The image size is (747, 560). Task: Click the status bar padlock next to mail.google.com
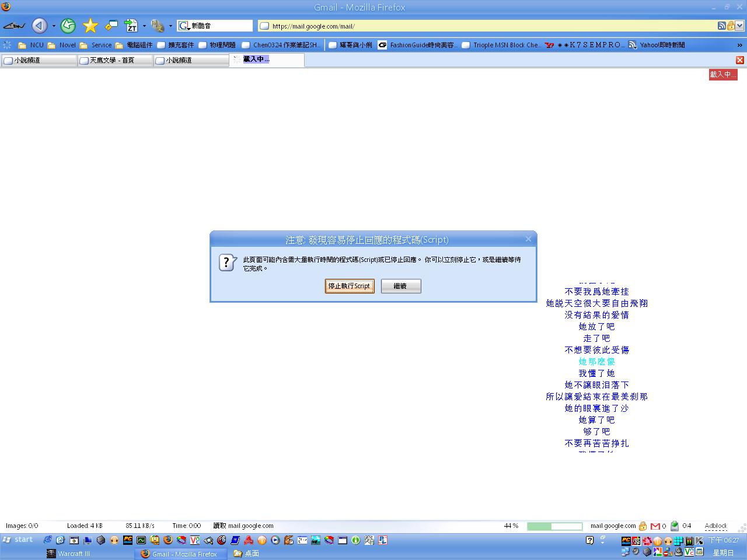tap(643, 526)
